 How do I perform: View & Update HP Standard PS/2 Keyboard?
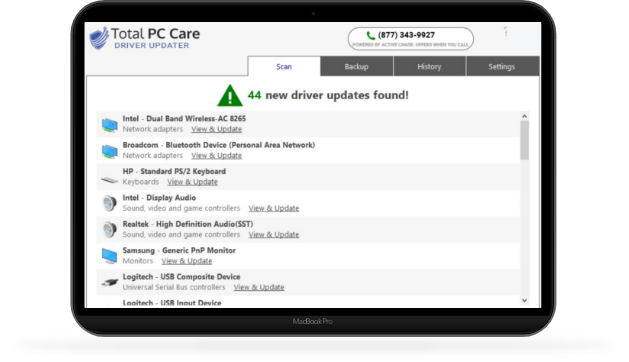[193, 182]
